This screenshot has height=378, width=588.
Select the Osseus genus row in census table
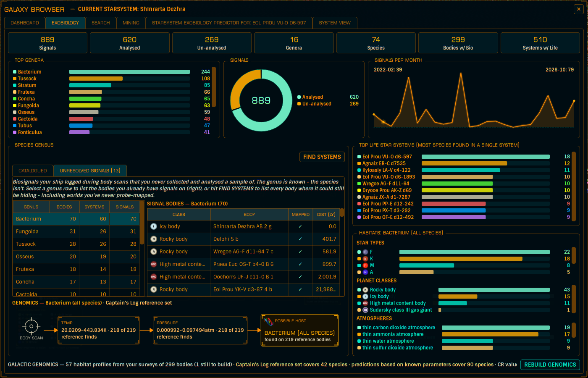pos(76,257)
